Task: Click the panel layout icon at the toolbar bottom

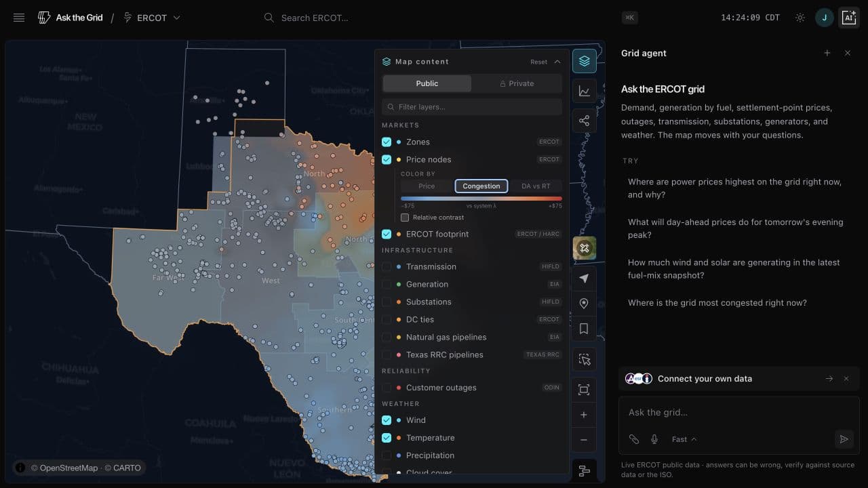Action: (585, 470)
